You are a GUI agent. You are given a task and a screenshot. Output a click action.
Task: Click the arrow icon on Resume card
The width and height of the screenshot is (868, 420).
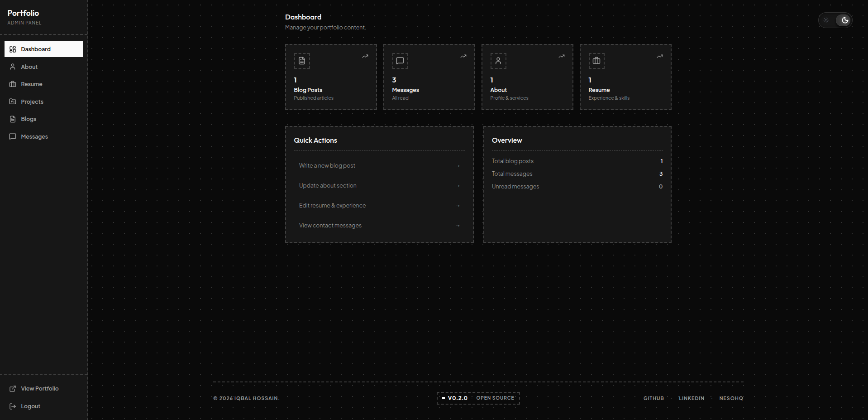[x=659, y=56]
